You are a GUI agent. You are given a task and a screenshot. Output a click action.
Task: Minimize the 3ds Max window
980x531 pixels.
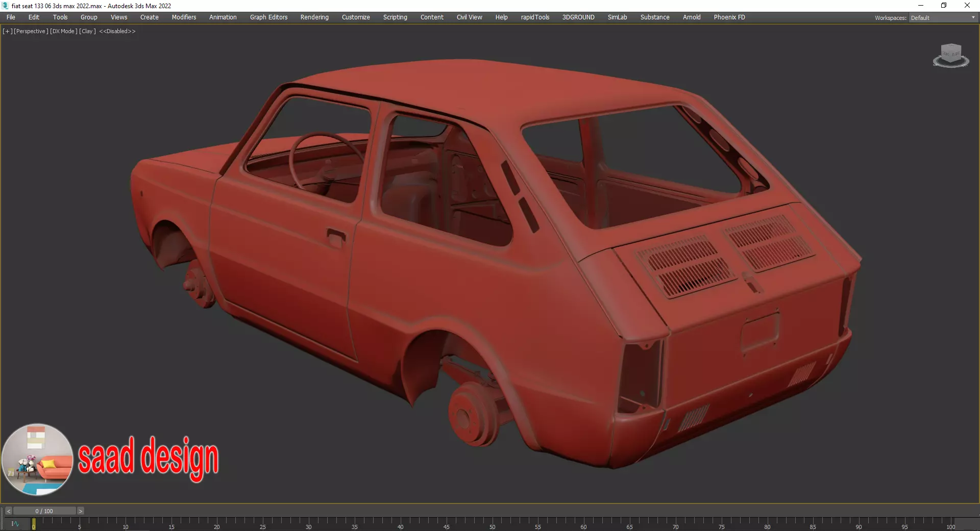click(x=921, y=6)
